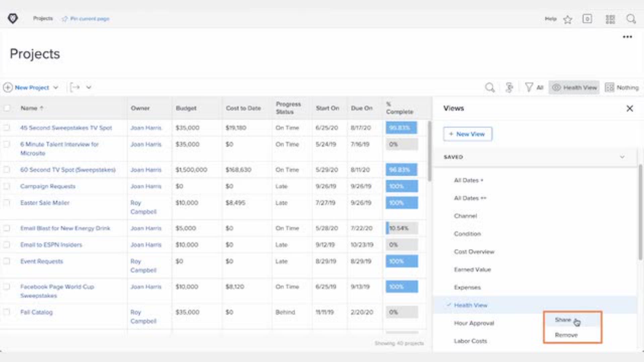Click the 10.54% complete progress bar
Screen dimensions: 644x362
[401, 228]
